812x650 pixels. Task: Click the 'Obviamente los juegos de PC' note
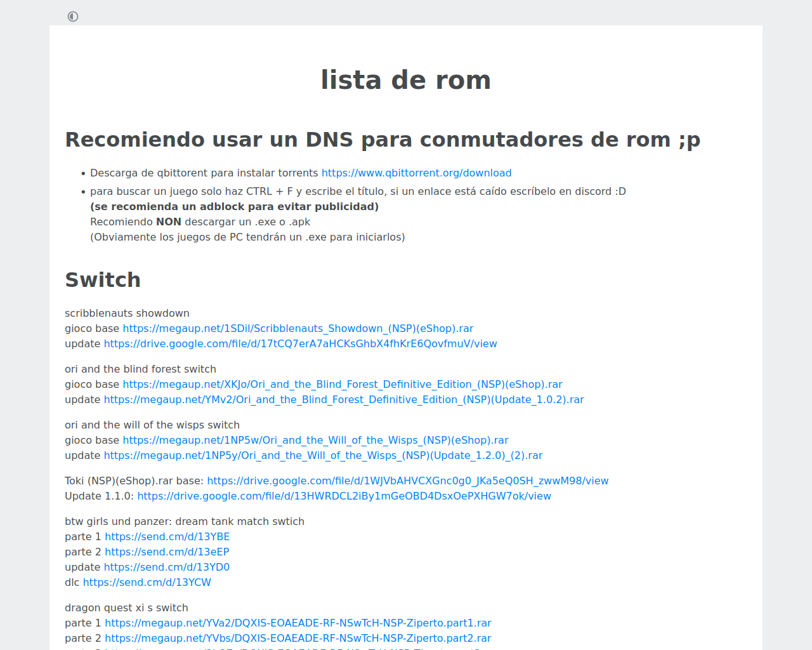pyautogui.click(x=247, y=237)
